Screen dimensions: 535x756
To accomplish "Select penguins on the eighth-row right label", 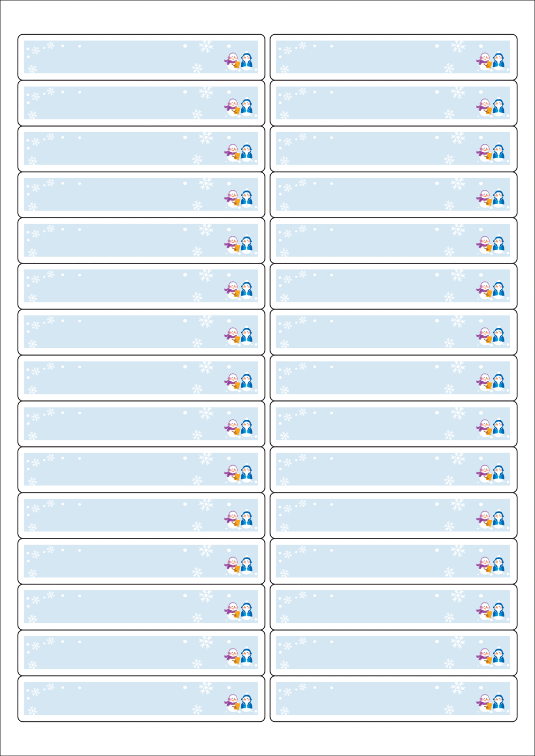I will point(491,382).
